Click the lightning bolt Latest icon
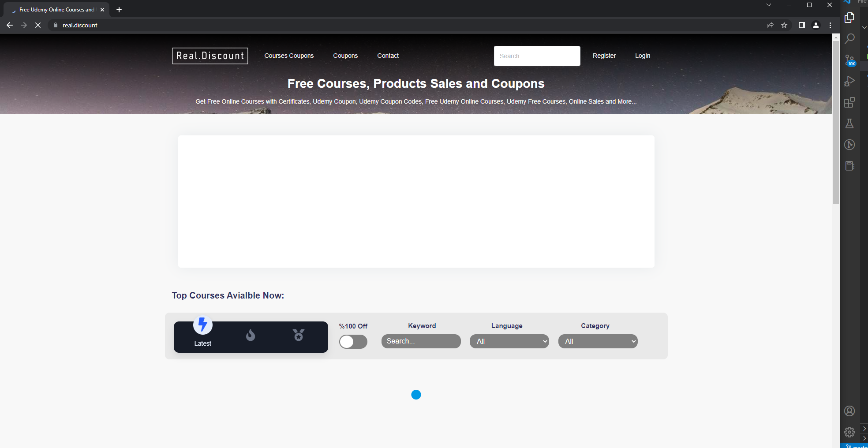 click(202, 325)
